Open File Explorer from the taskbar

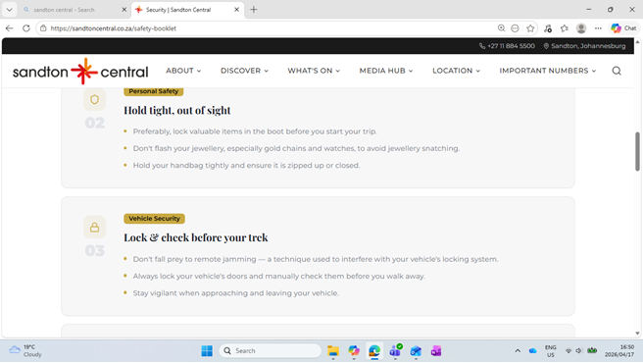tap(333, 350)
